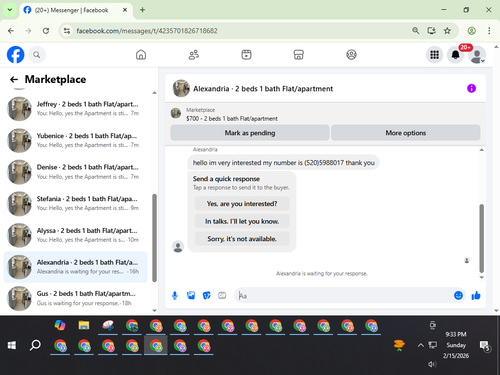This screenshot has height=375, width=500.
Task: Open Windows taskbar search
Action: click(x=35, y=345)
